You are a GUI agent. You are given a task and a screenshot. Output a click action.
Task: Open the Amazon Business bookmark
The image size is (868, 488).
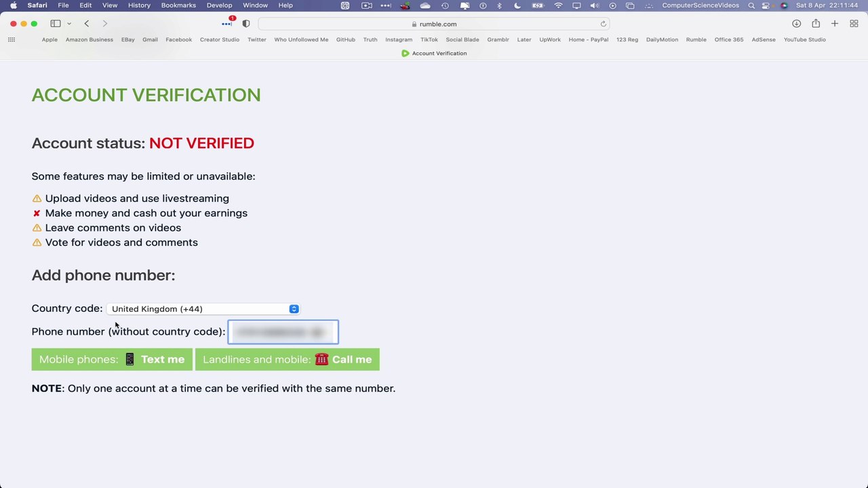(90, 39)
